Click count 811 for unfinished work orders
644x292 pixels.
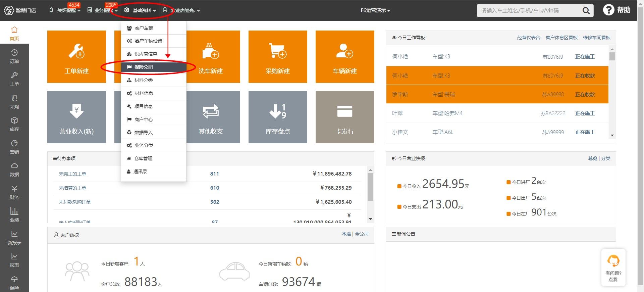tap(215, 174)
